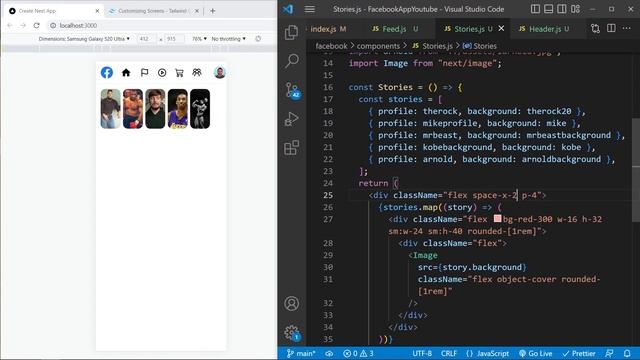Click the marketplace cart icon in preview
The image size is (640, 360).
179,73
